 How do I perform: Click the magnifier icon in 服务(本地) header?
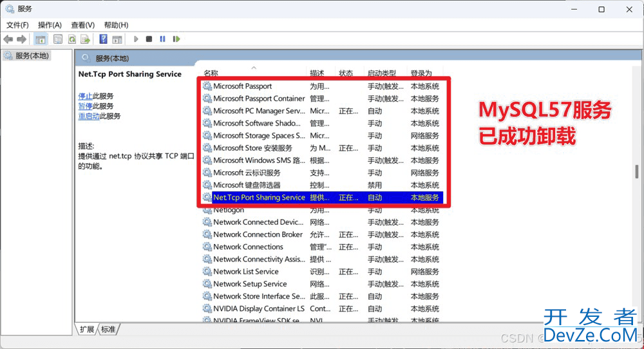tap(86, 58)
